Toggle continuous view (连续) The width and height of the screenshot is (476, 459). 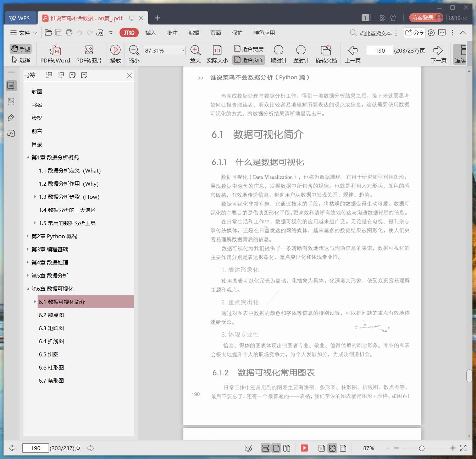(460, 54)
